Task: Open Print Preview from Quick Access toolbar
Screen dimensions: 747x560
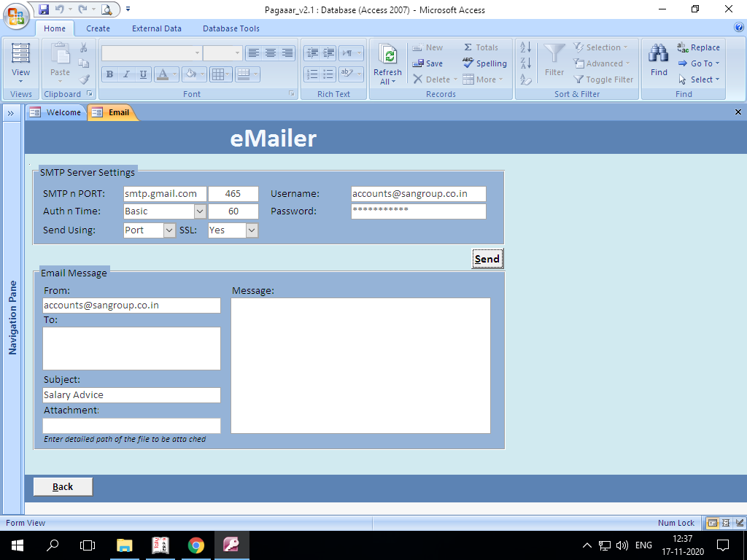Action: (x=107, y=9)
